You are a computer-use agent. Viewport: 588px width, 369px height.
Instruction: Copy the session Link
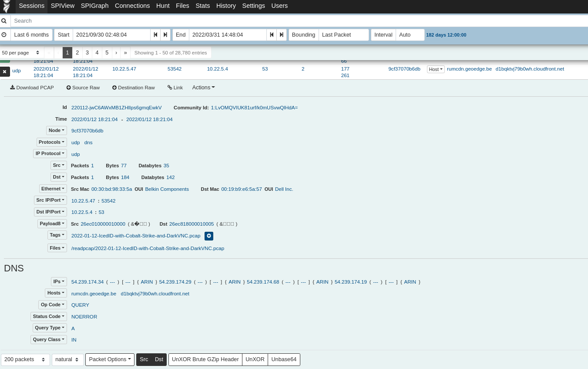coord(175,88)
